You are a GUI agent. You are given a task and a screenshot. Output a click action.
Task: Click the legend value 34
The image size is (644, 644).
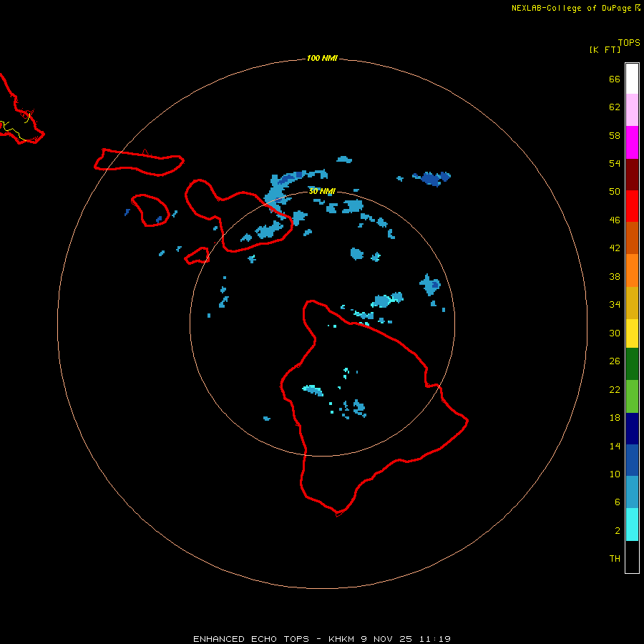[x=615, y=304]
